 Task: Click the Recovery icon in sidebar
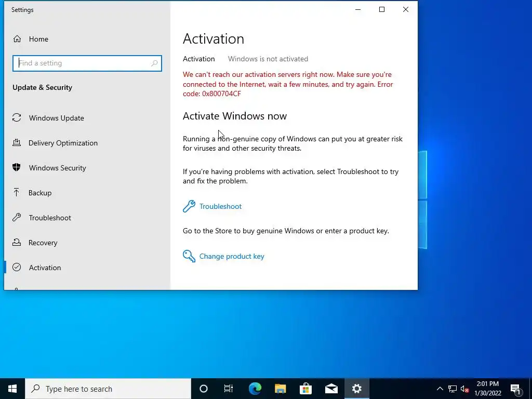(x=17, y=242)
